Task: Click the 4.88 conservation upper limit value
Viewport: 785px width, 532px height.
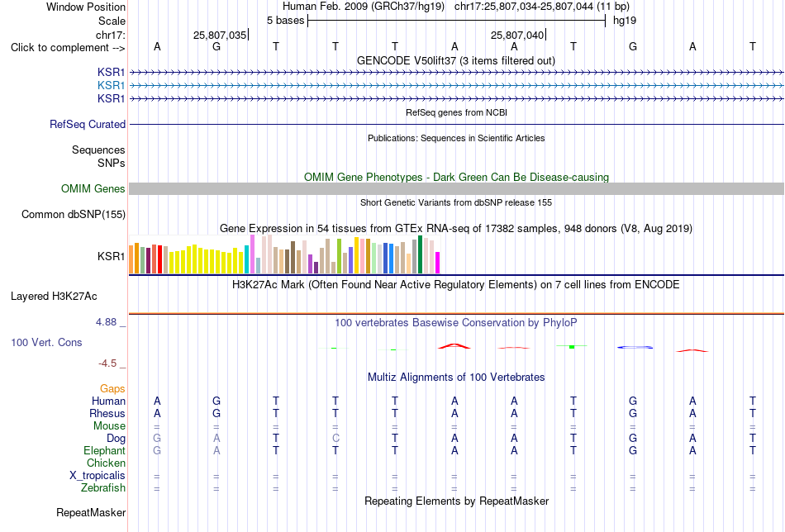Action: click(106, 322)
